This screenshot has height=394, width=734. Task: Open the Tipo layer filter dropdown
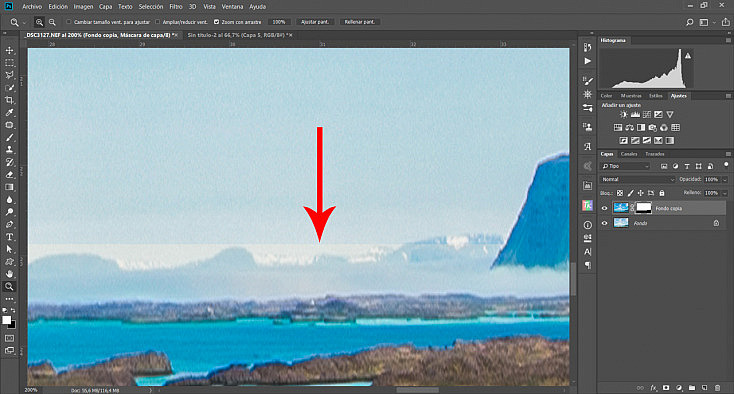(x=626, y=166)
